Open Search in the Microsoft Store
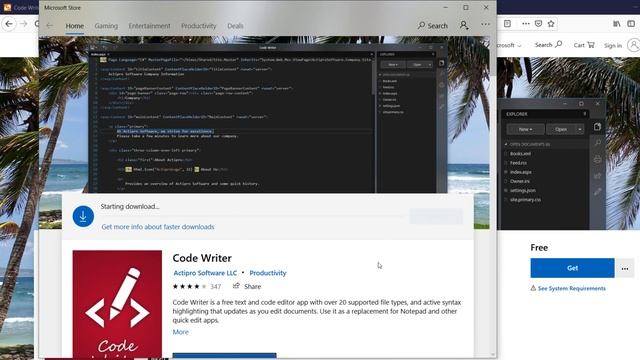 pos(433,25)
